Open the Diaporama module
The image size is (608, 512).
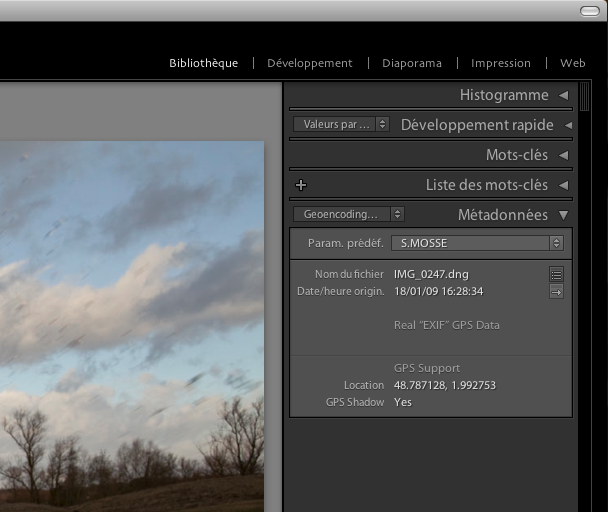click(411, 63)
